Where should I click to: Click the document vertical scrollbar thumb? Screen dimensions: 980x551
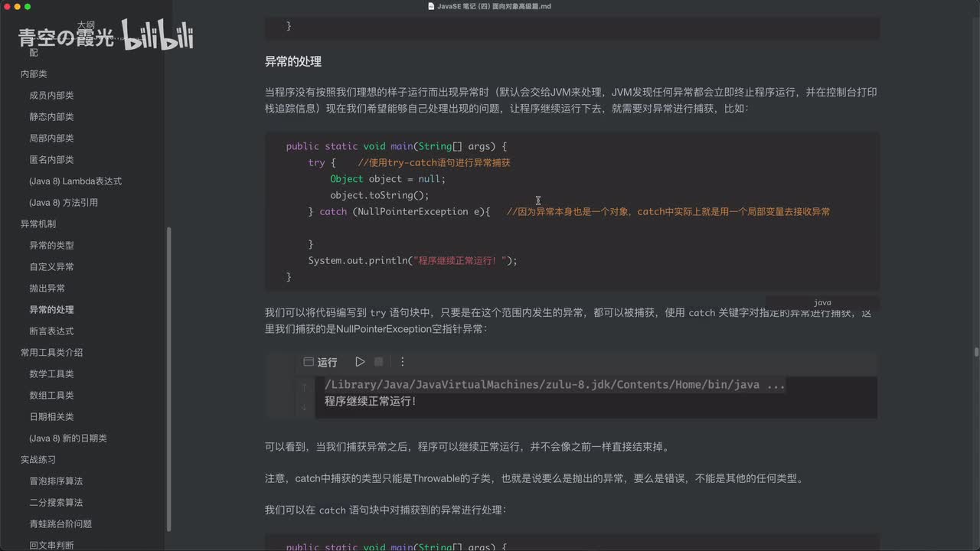976,352
